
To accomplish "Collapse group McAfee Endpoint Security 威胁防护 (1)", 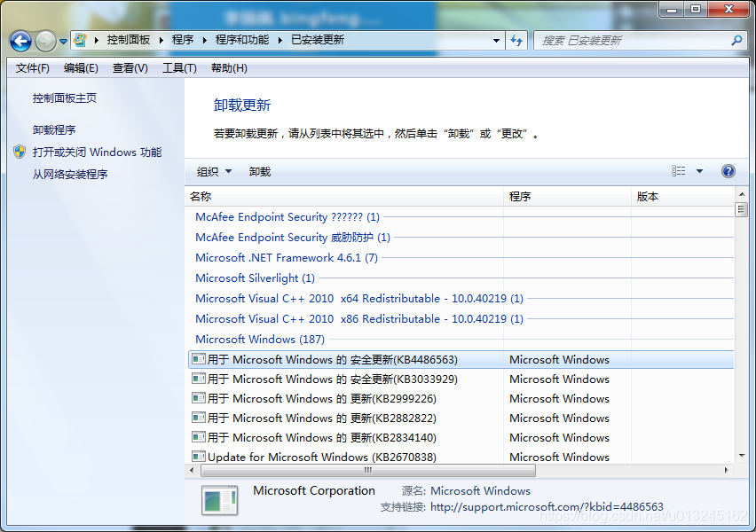I will tap(293, 238).
